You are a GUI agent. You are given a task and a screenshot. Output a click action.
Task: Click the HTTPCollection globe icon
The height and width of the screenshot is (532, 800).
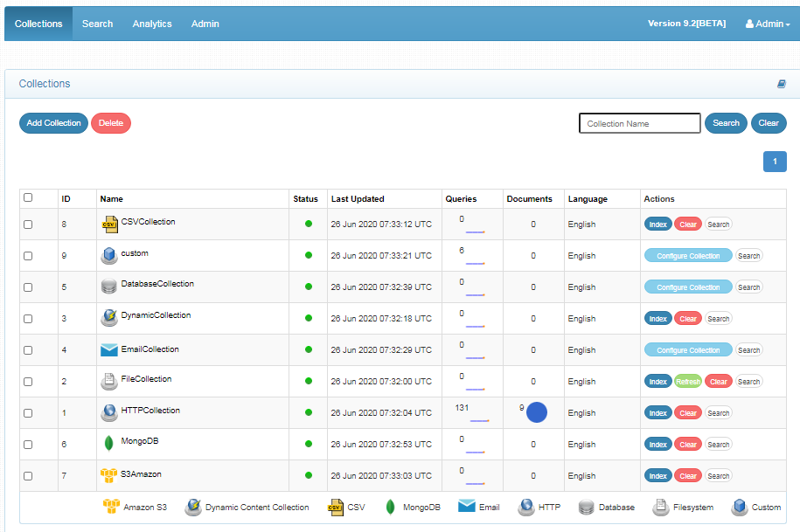pyautogui.click(x=108, y=412)
